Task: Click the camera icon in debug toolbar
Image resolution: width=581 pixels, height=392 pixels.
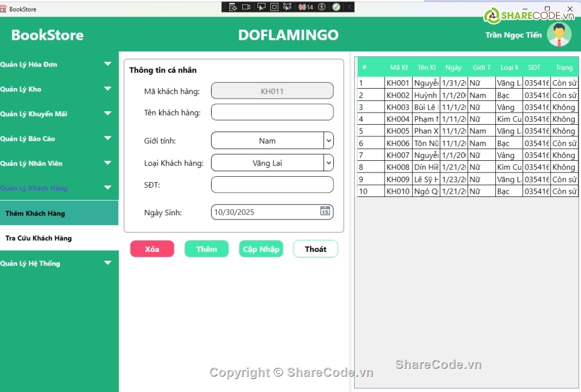Action: (246, 7)
